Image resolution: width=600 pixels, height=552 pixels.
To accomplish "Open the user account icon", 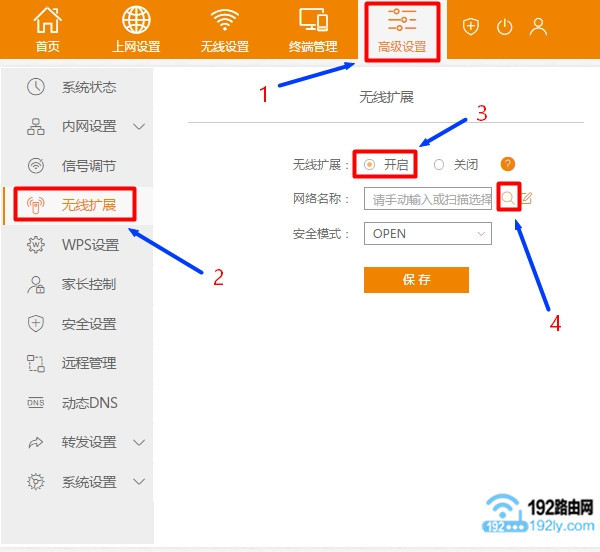I will tap(538, 27).
